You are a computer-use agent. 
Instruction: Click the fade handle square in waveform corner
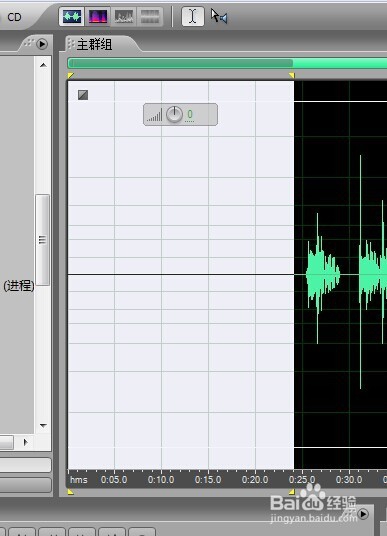point(83,95)
